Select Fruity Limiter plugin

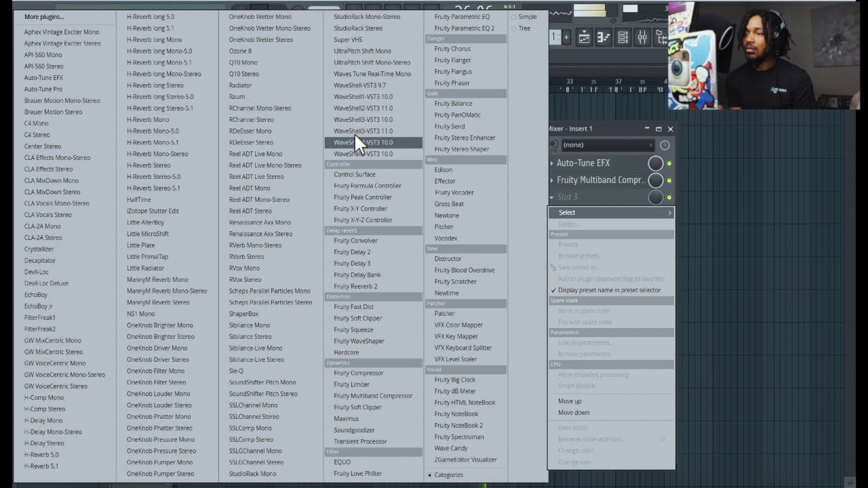351,385
